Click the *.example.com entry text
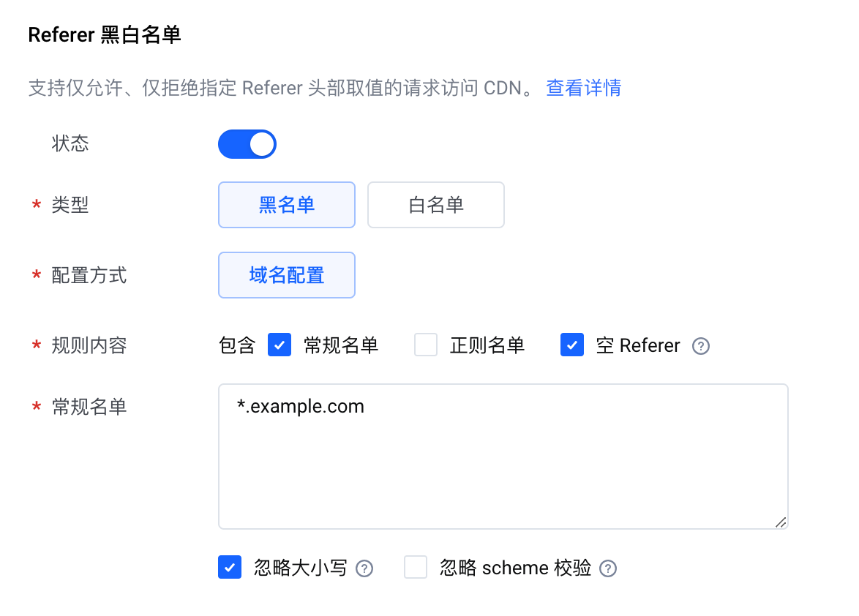This screenshot has height=616, width=859. [x=300, y=406]
